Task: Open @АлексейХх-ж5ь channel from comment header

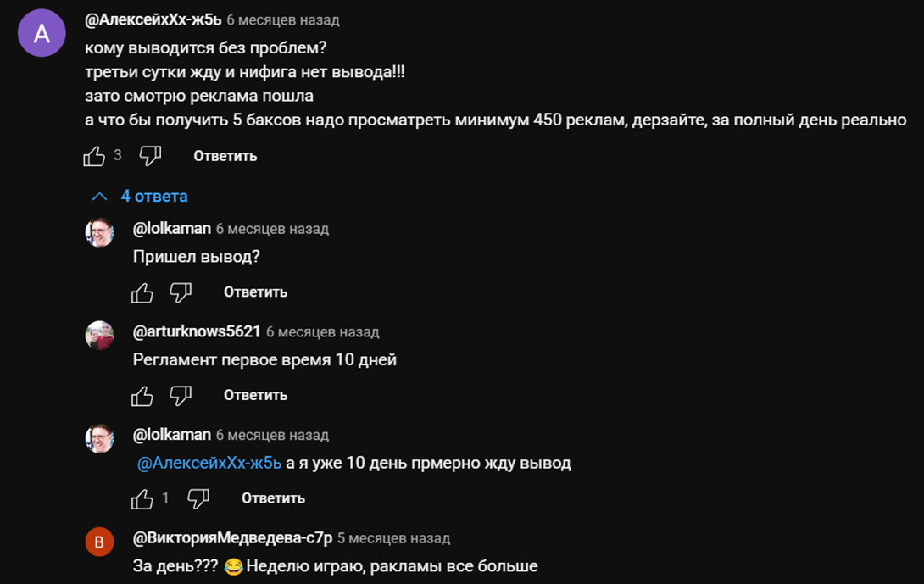Action: pos(153,19)
